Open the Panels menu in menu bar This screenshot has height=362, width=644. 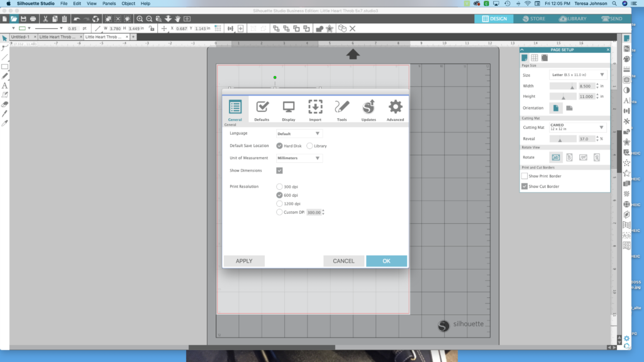click(109, 4)
